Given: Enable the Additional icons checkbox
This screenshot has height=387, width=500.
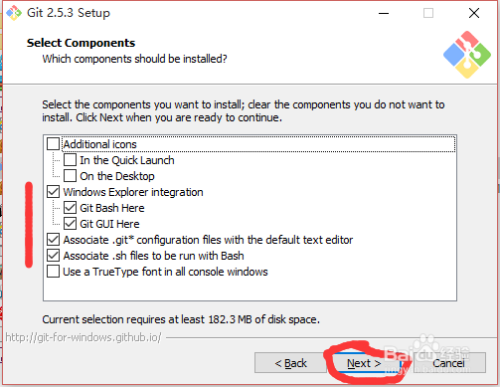Looking at the screenshot, I should 53,144.
